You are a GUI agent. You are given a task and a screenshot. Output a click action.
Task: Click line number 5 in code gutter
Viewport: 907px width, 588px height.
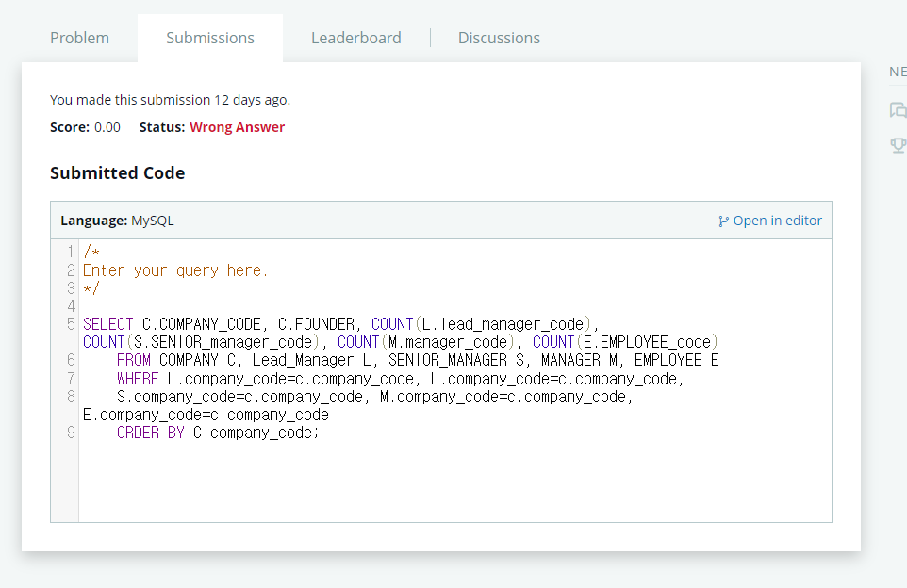71,324
